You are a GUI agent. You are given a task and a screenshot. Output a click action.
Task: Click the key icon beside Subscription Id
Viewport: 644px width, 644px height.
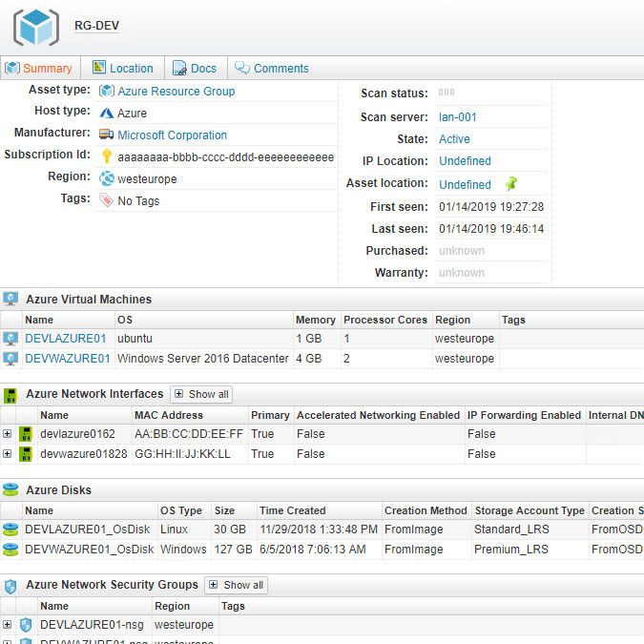pyautogui.click(x=107, y=156)
